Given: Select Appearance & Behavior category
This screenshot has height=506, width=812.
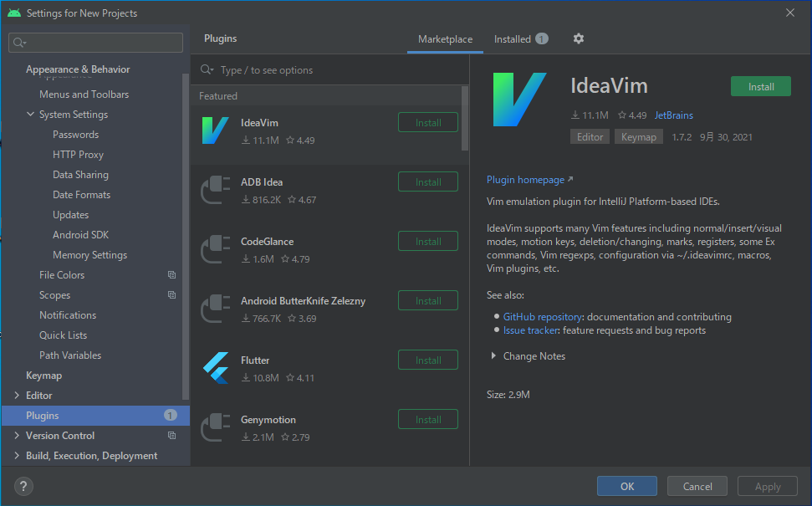Looking at the screenshot, I should pos(78,69).
